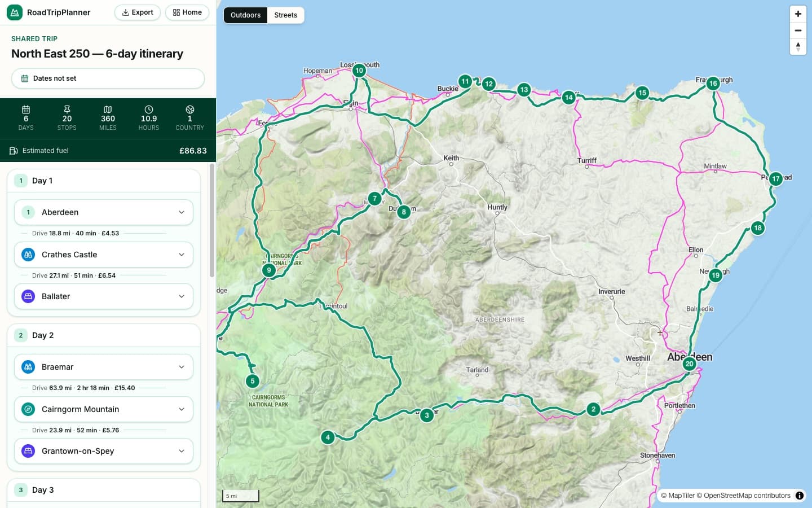The image size is (812, 508).
Task: Click the clock Hours stat icon
Action: pyautogui.click(x=149, y=109)
